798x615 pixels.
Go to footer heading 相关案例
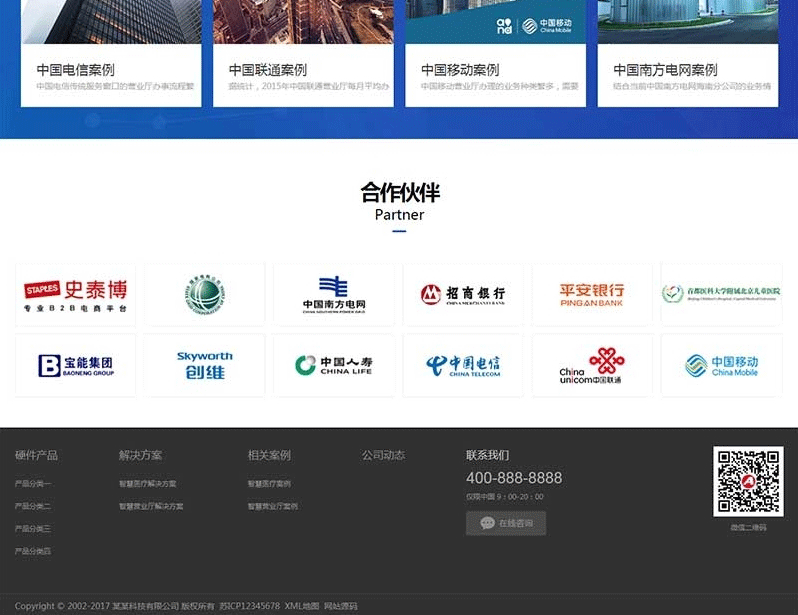click(269, 455)
